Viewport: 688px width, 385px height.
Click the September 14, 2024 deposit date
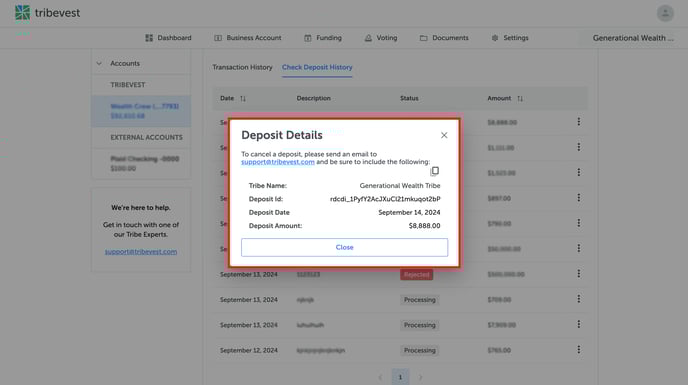tap(409, 212)
